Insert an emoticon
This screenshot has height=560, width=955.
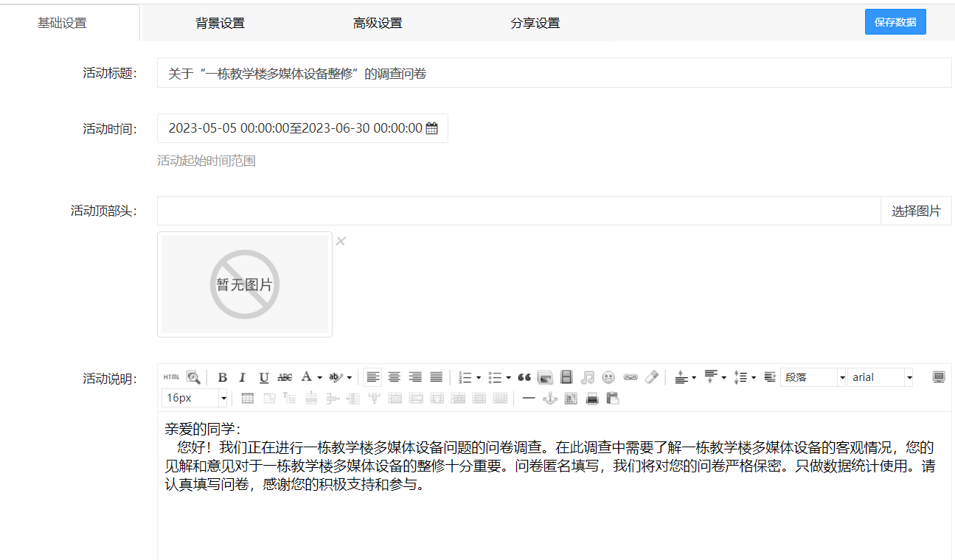coord(608,377)
